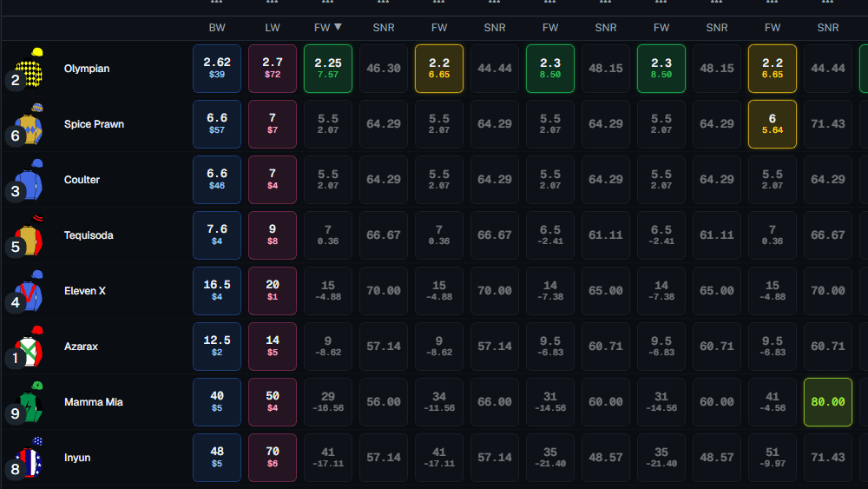The image size is (868, 489).
Task: Select Spice Prawn's LW 7 cell
Action: click(x=273, y=124)
